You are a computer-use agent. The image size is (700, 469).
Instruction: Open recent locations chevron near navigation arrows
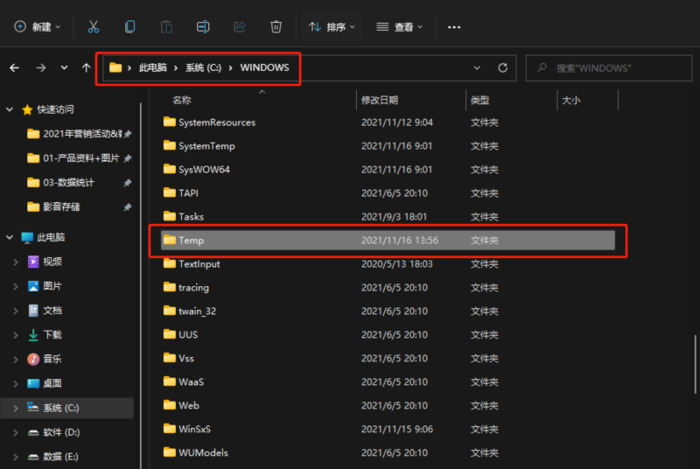(64, 68)
